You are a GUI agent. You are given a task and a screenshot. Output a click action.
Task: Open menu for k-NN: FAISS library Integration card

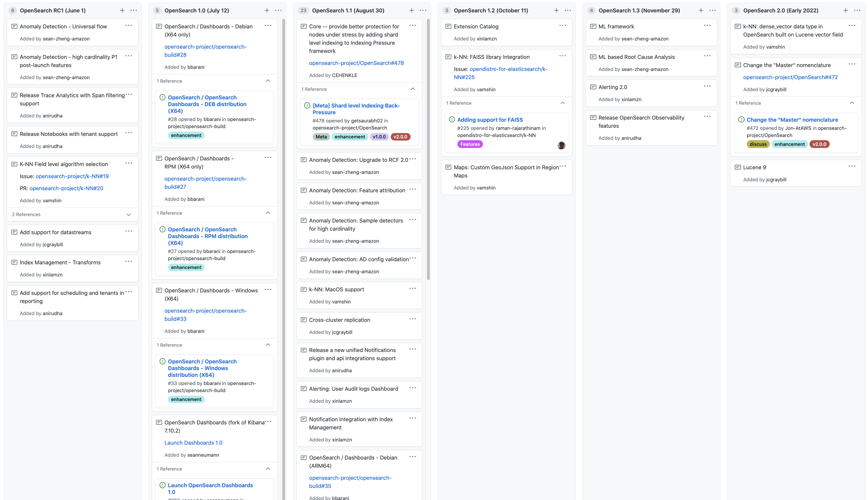pyautogui.click(x=563, y=56)
